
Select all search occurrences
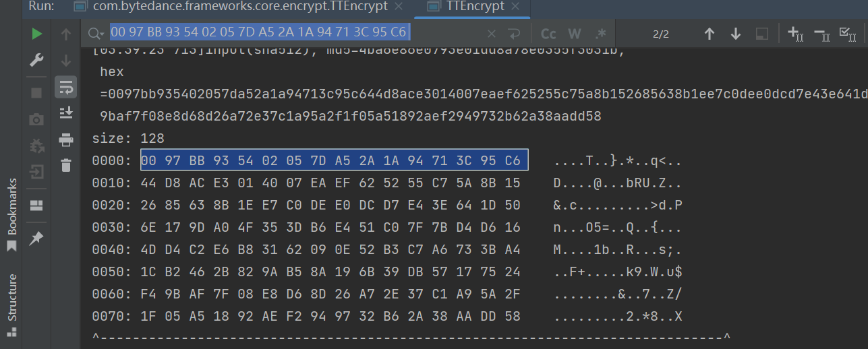pos(847,34)
